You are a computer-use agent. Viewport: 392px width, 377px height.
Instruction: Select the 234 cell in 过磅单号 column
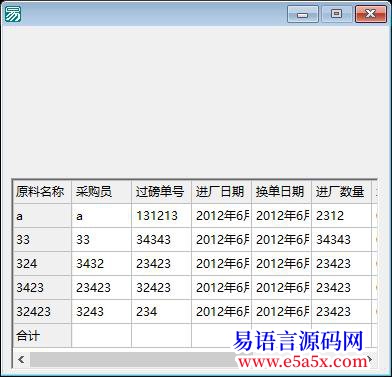pos(161,312)
